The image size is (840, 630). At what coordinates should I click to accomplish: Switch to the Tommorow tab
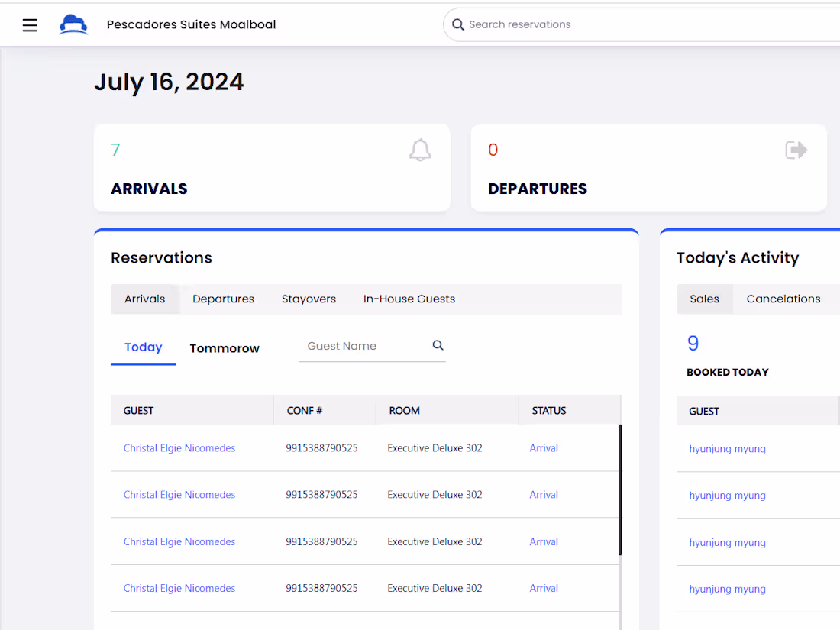point(224,347)
